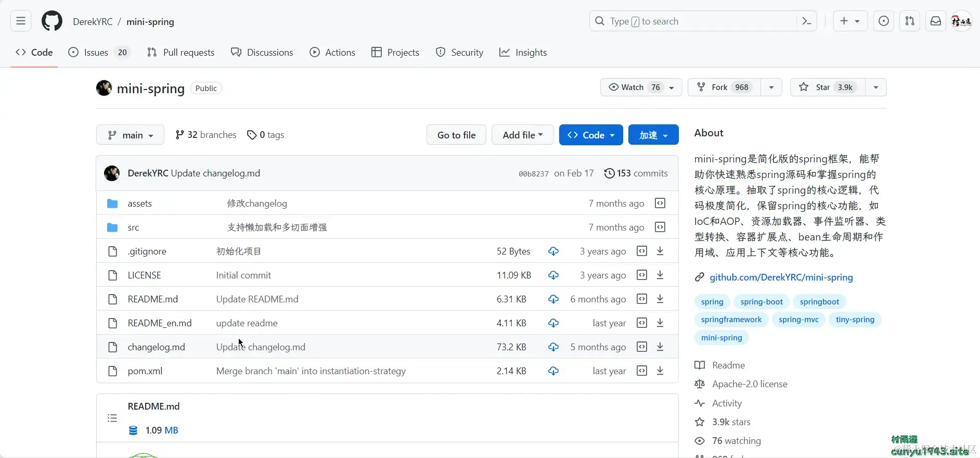The height and width of the screenshot is (458, 980).
Task: Open the 加速 dropdown button
Action: pos(653,135)
